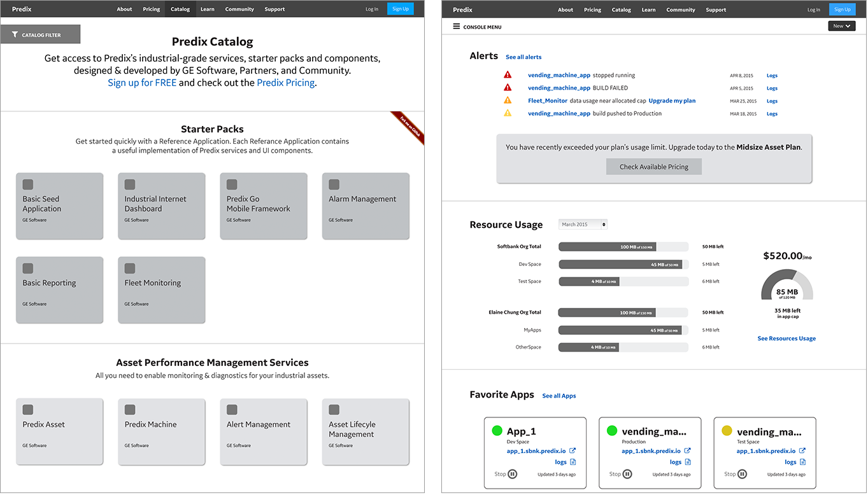Click logs document icon on Production vending card
This screenshot has height=495, width=868.
pos(687,462)
